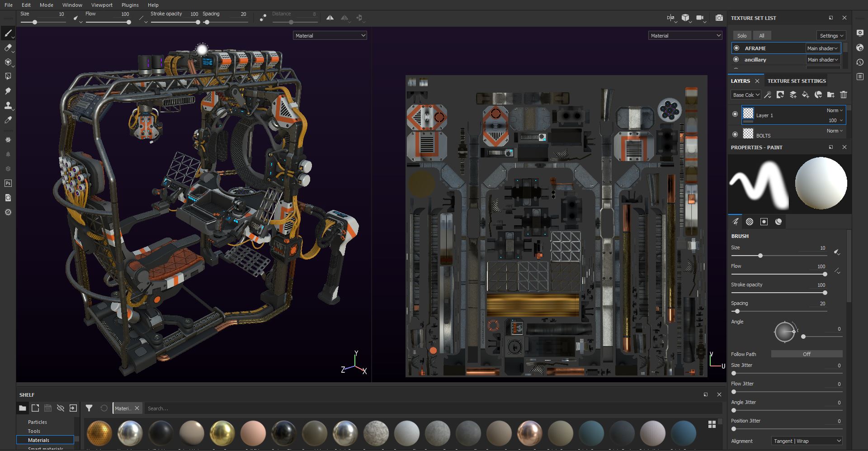Viewport: 868px width, 451px height.
Task: Hide the Layer 1 layer
Action: point(735,114)
